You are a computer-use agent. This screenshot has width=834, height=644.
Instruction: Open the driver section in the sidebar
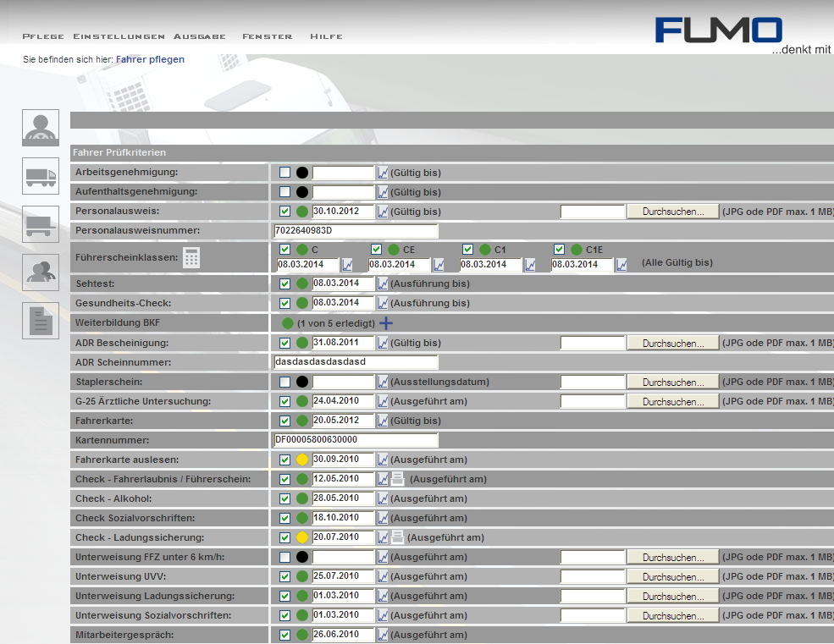pyautogui.click(x=41, y=128)
